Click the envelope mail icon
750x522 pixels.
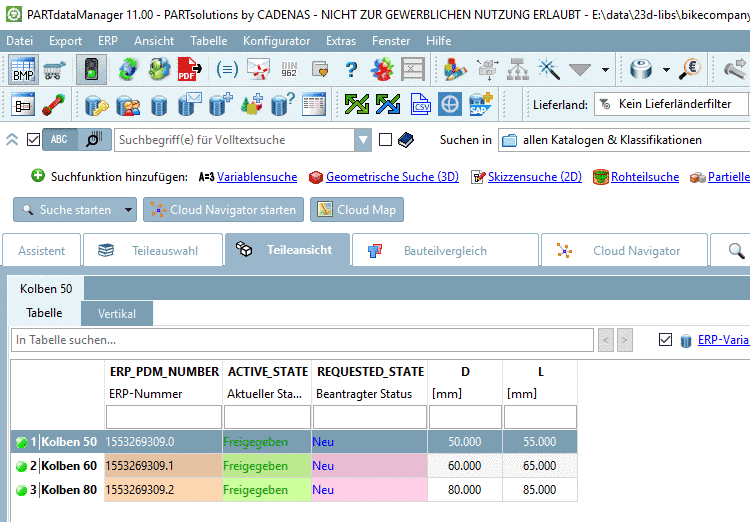[x=258, y=70]
